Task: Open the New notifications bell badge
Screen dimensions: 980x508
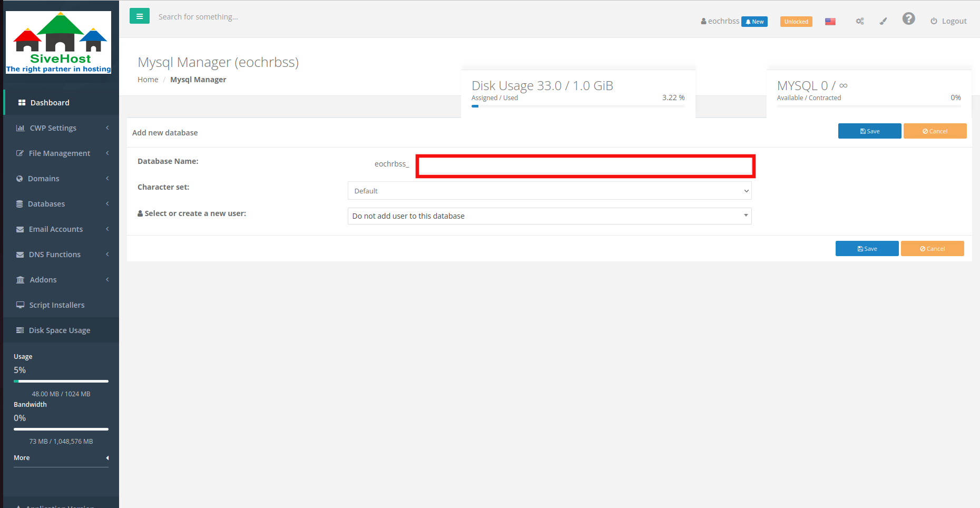Action: click(754, 22)
